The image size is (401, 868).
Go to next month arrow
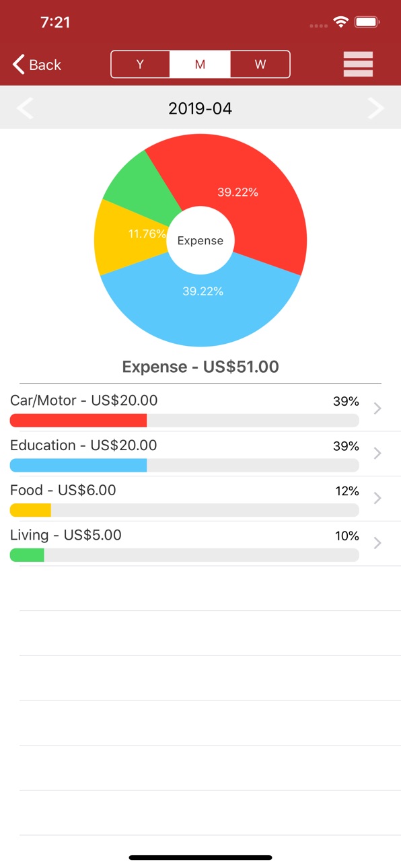[375, 108]
